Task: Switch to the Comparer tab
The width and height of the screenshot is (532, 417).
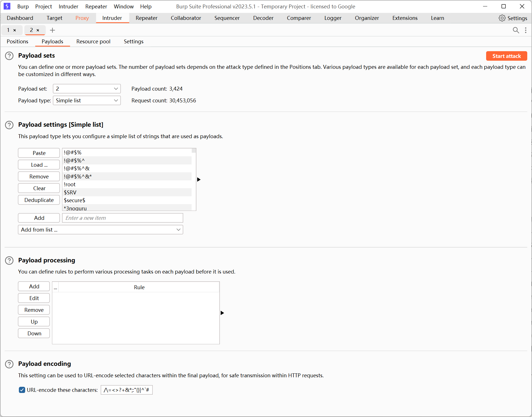Action: coord(299,18)
